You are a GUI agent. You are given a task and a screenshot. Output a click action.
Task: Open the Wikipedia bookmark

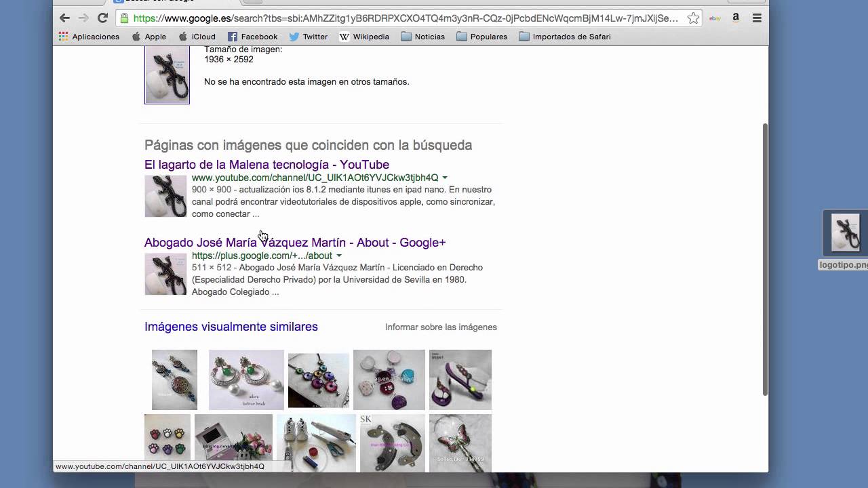(364, 37)
